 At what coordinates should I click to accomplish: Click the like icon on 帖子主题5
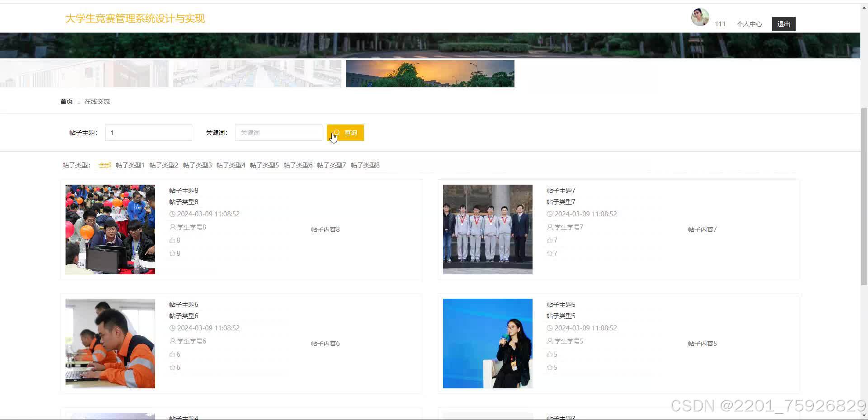tap(549, 354)
